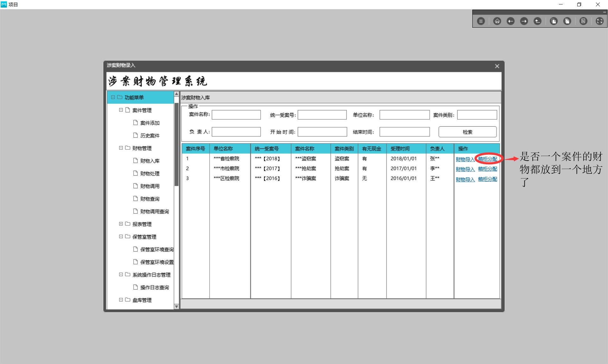Click the 案件名称 input field
The image size is (608, 364).
click(236, 115)
